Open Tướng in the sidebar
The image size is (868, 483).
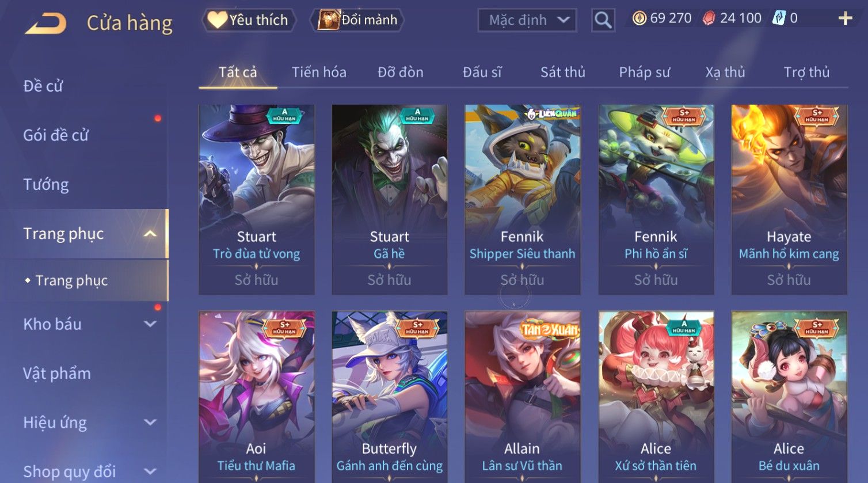[x=46, y=185]
